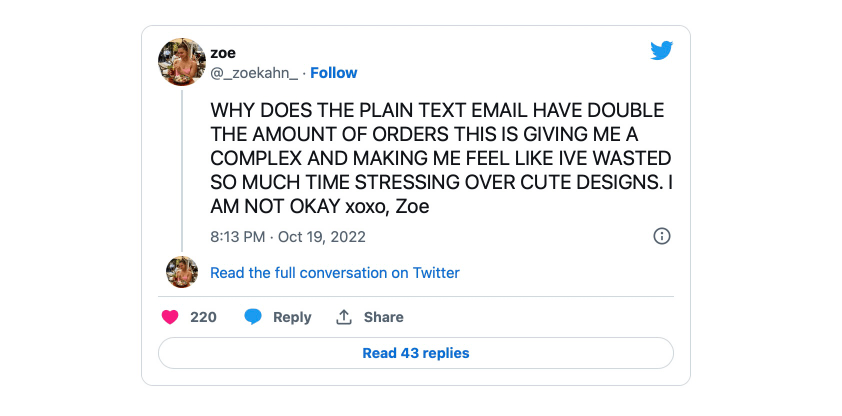This screenshot has height=416, width=842.
Task: Open zoe's large profile picture
Action: click(183, 62)
